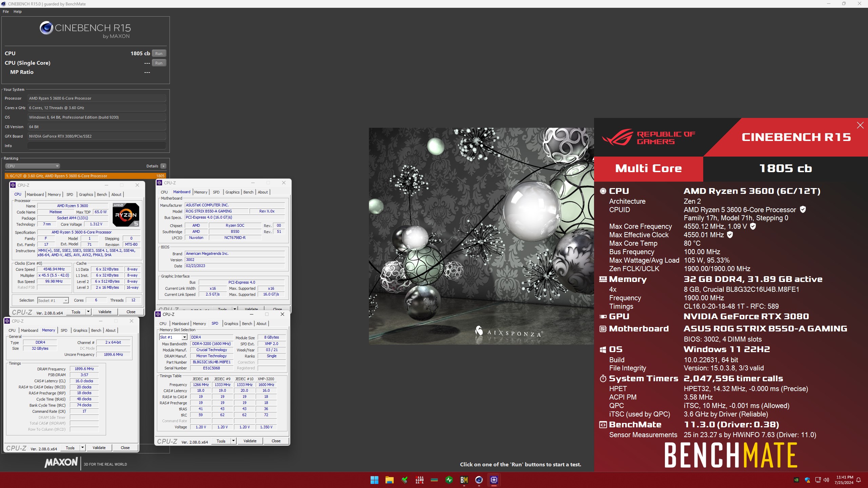Click the CPU chip icon in BenchMate panel
Screen dimensions: 868x488
click(603, 191)
